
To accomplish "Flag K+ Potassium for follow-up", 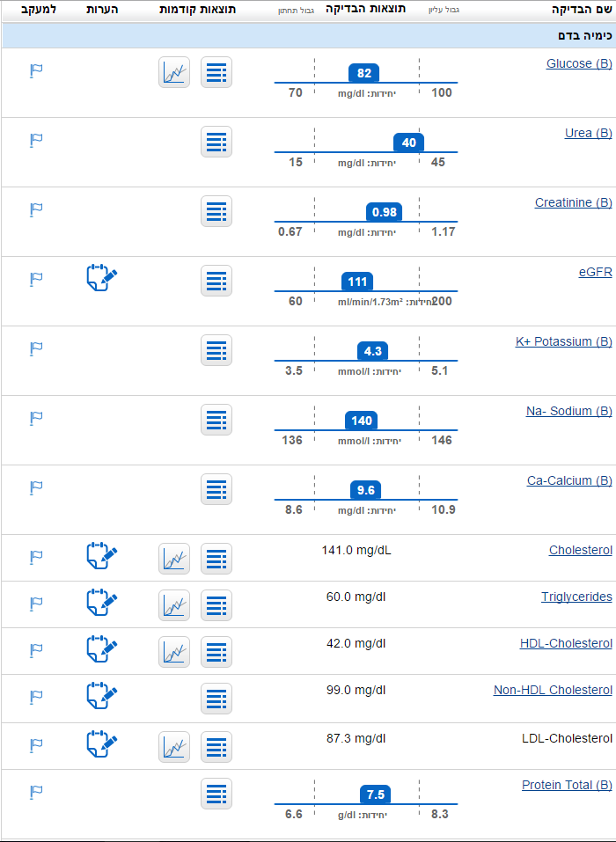I will [35, 349].
